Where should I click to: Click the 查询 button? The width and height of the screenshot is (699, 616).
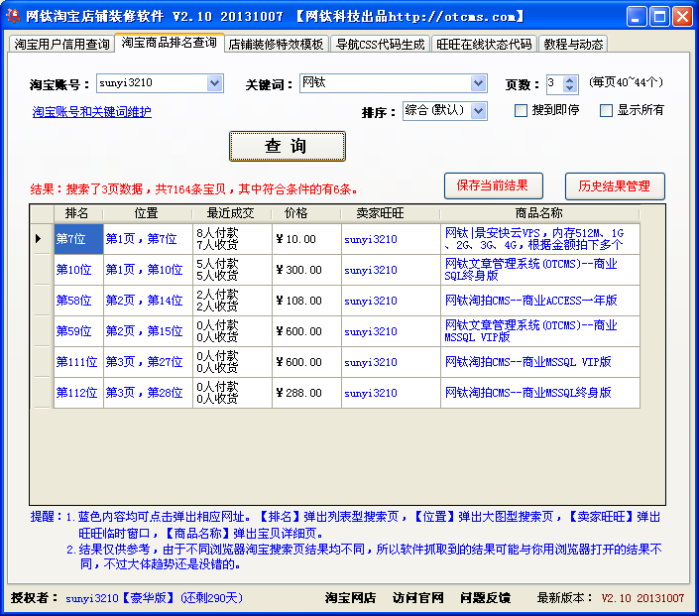pos(288,146)
